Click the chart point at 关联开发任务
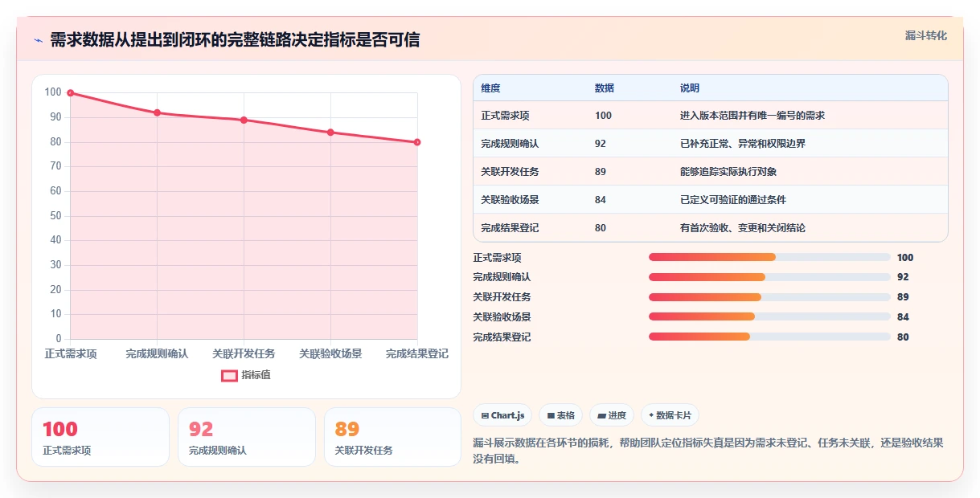 coord(244,120)
